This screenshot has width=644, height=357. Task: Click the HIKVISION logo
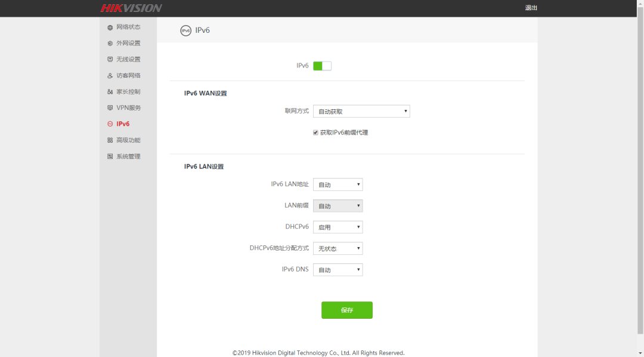coord(131,8)
